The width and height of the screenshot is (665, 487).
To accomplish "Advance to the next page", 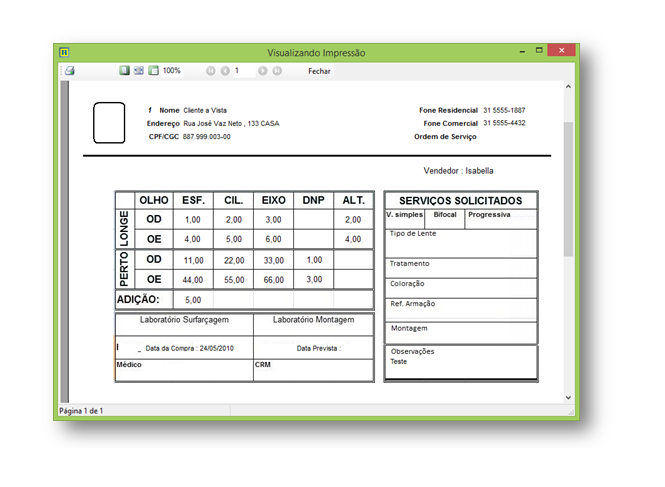I will point(262,71).
